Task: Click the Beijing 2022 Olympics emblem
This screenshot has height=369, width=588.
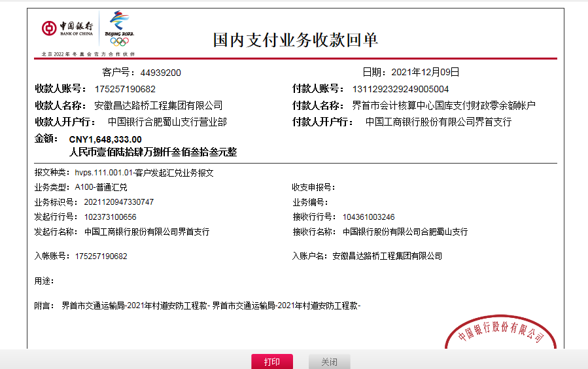Action: (x=119, y=29)
